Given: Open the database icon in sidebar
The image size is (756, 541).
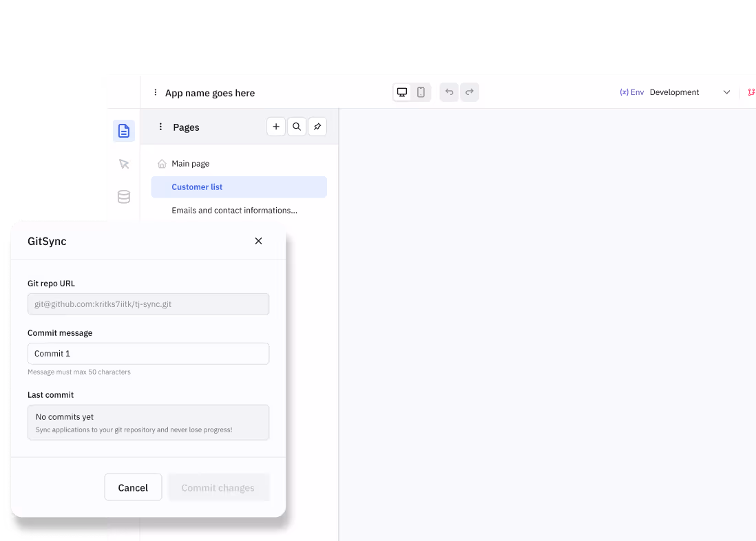Looking at the screenshot, I should point(124,198).
